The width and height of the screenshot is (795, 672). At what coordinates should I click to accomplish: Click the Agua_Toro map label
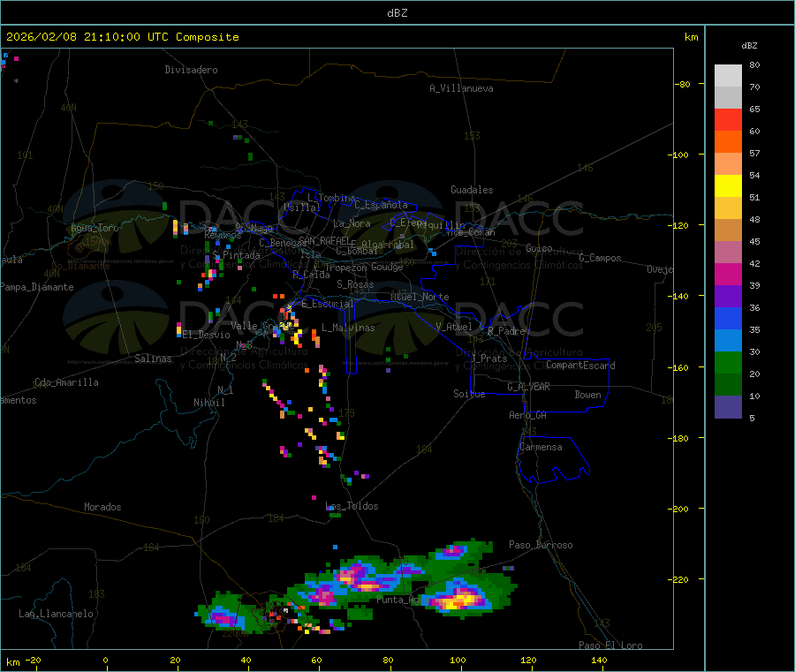coord(95,228)
